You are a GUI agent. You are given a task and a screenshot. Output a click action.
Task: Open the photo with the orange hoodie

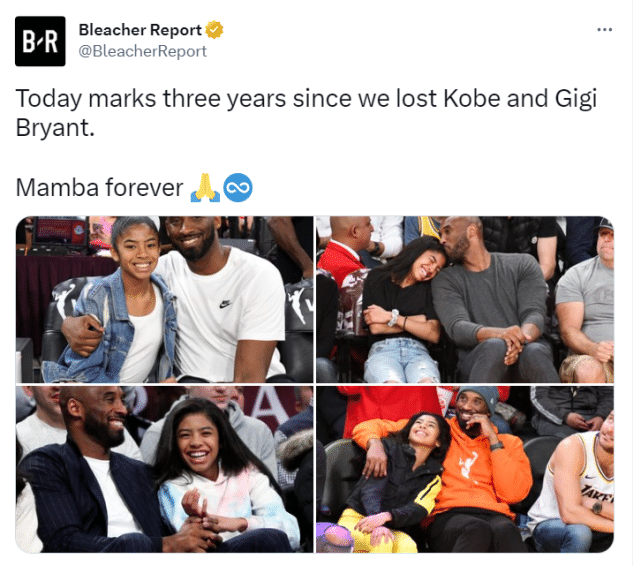[x=465, y=469]
